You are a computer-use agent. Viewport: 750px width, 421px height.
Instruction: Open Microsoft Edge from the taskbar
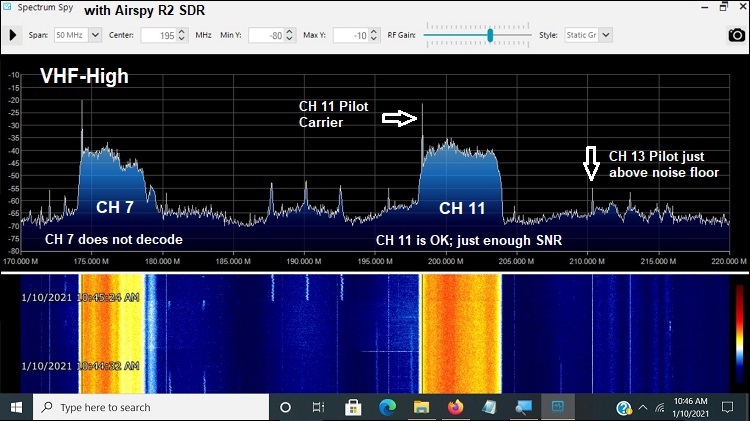click(x=387, y=407)
